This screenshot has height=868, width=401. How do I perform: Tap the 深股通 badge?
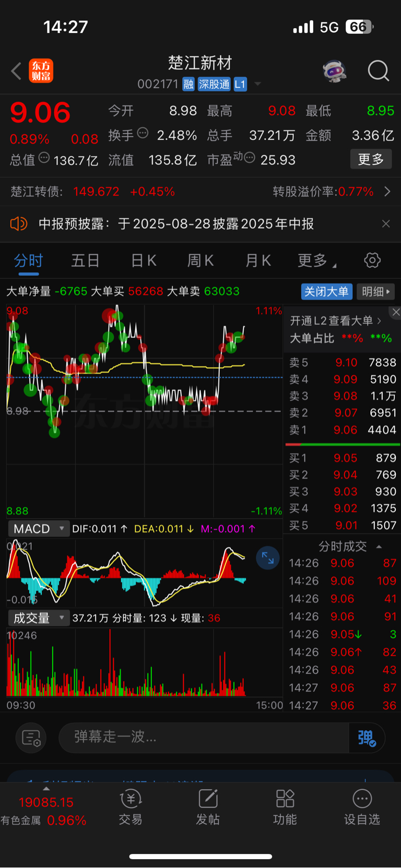pyautogui.click(x=214, y=84)
